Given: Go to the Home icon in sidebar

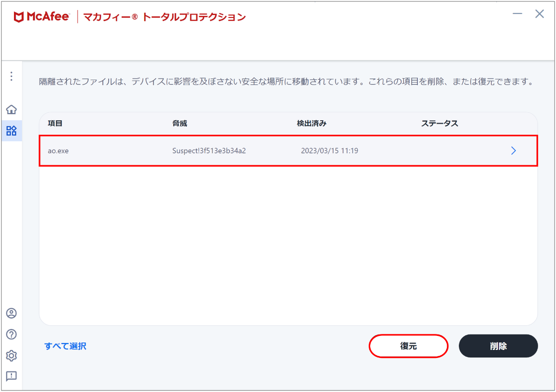Looking at the screenshot, I should 12,110.
